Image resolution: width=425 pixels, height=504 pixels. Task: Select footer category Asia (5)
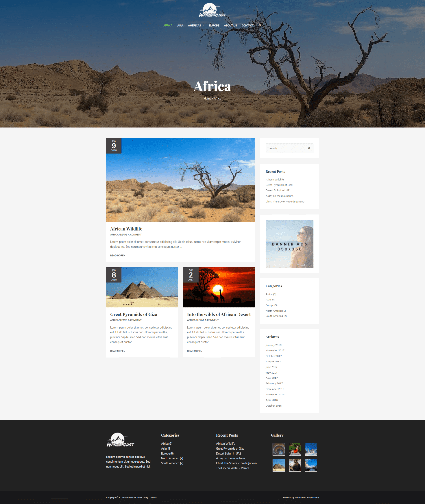[x=166, y=449]
